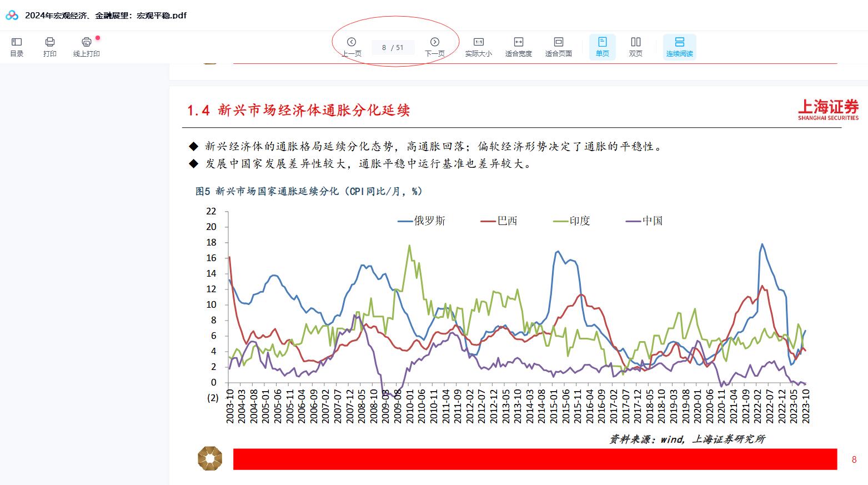Click the PDF filename in title bar
Screen dimensions: 868x485
point(106,16)
